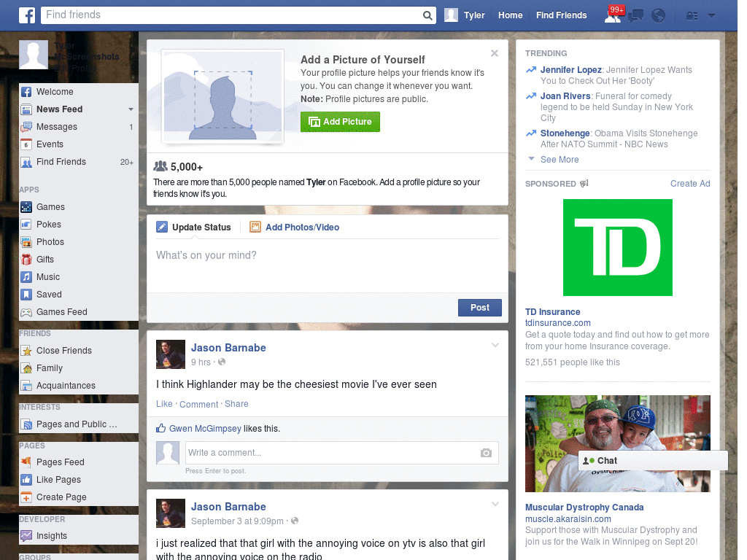
Task: Open options chevron on September 3 post
Action: coord(495,504)
